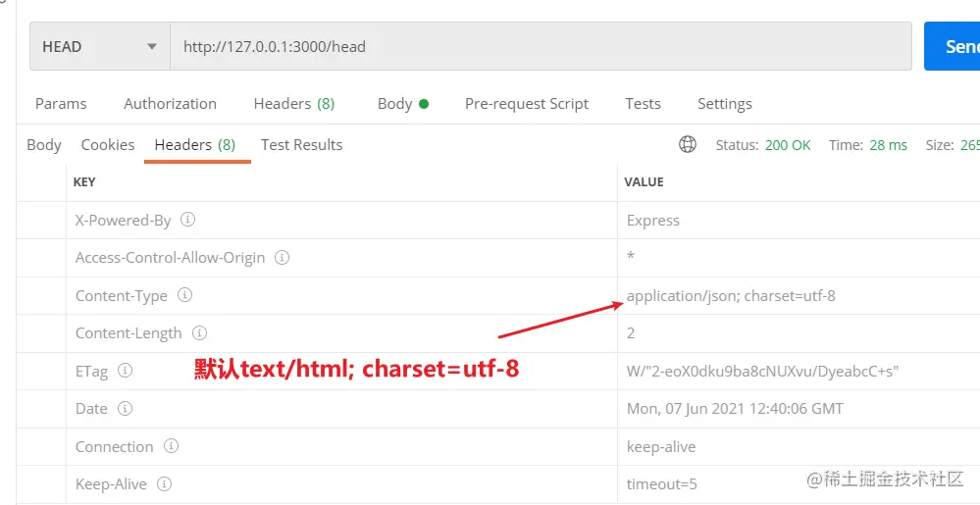Go to the Settings tab
The height and width of the screenshot is (505, 980).
724,103
